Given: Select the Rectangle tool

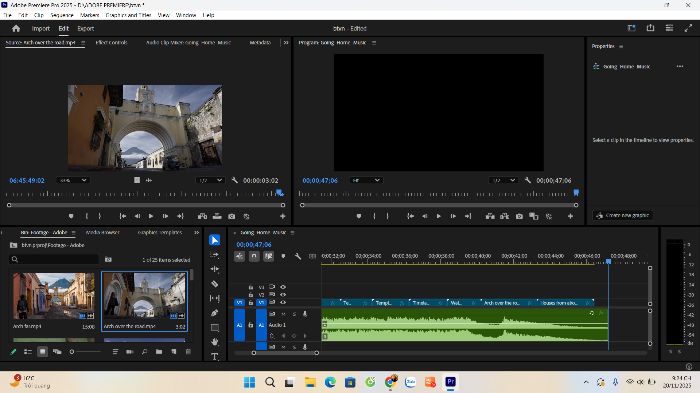Looking at the screenshot, I should (x=215, y=327).
